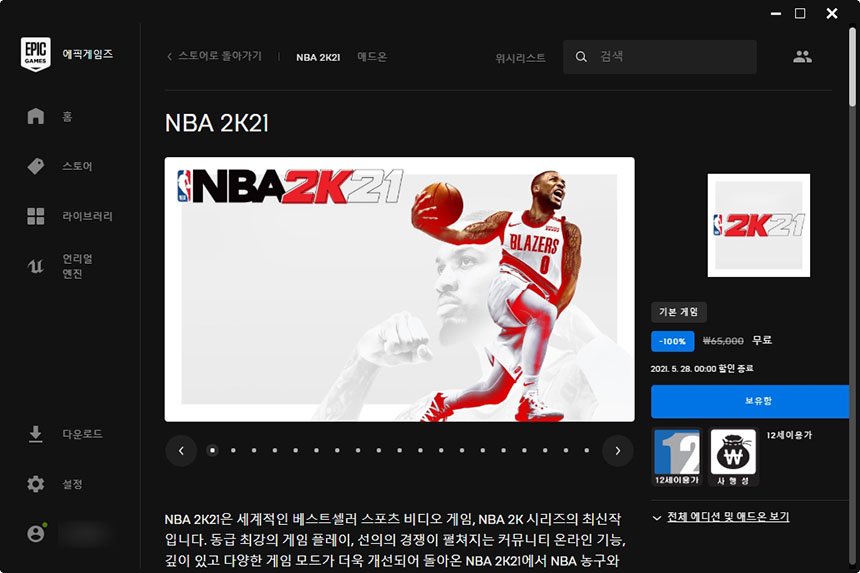Select the fourth carousel dot

point(275,450)
